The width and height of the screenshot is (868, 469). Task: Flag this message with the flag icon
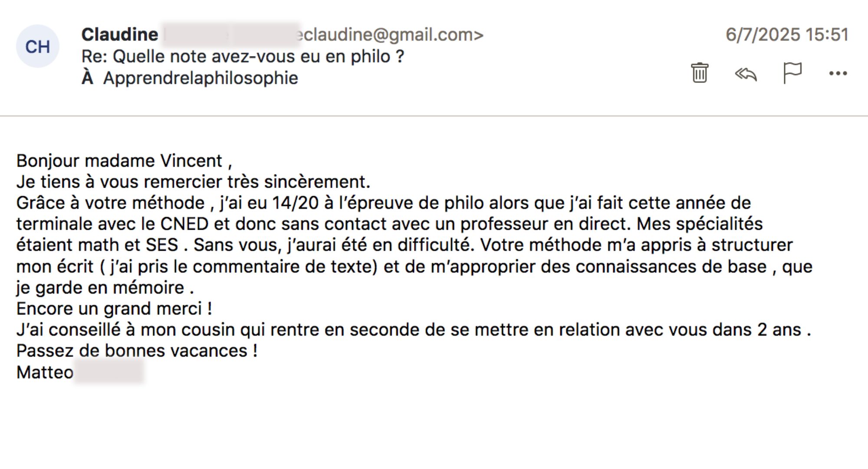pyautogui.click(x=792, y=73)
